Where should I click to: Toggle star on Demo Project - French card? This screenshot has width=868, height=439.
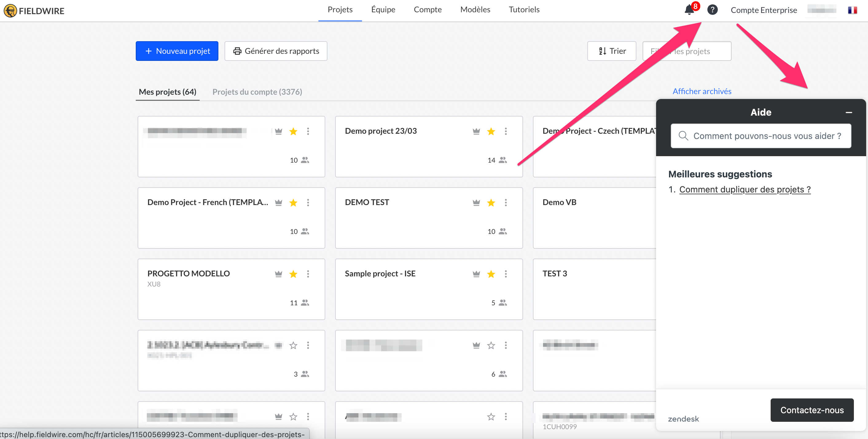(293, 202)
